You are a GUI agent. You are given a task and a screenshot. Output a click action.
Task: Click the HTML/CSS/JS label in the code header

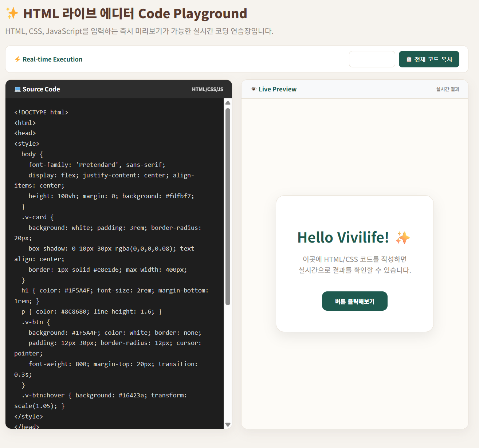[x=208, y=89]
